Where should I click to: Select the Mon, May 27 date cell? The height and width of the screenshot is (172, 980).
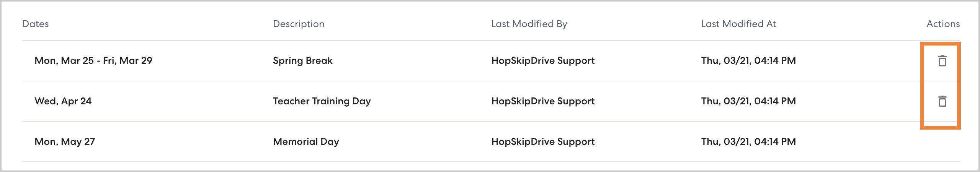[x=65, y=141]
